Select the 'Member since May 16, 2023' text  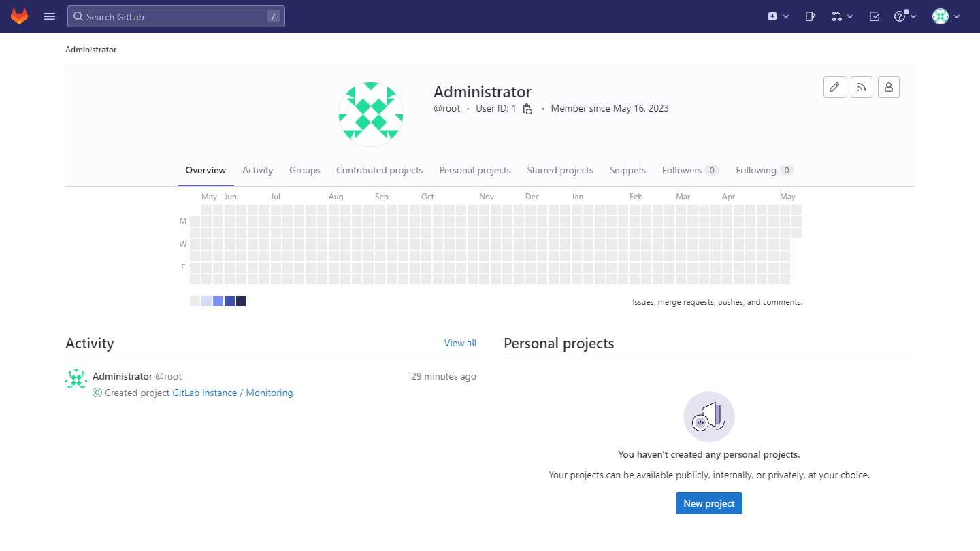610,108
